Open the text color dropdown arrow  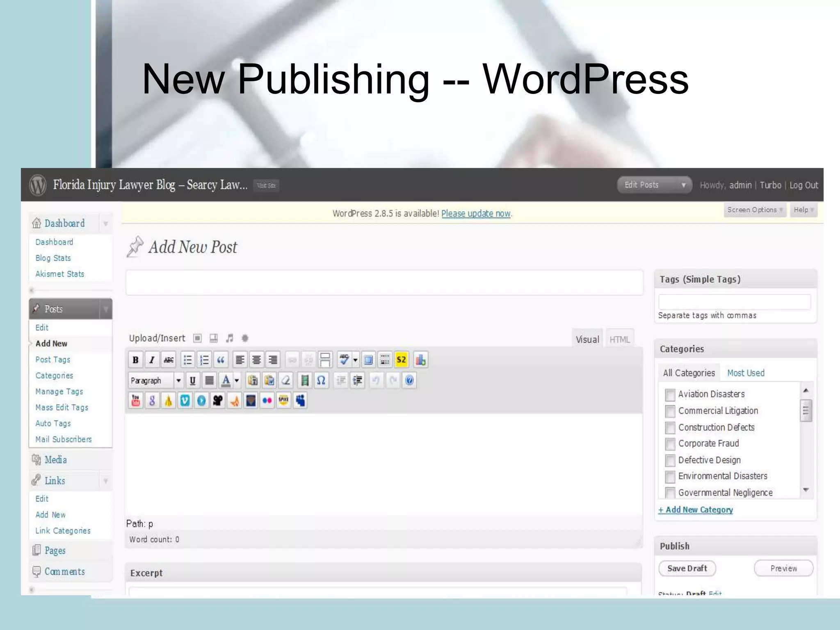[237, 381]
